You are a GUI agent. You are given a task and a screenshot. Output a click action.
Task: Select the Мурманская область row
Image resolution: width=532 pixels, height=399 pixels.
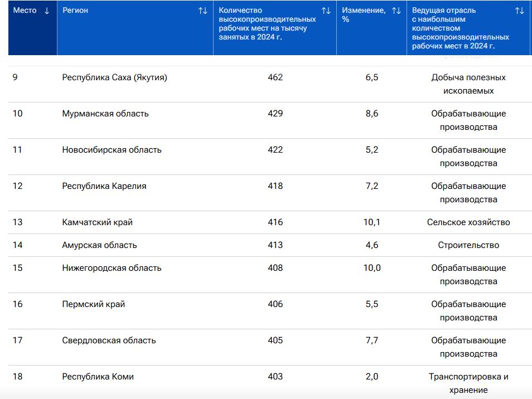105,114
